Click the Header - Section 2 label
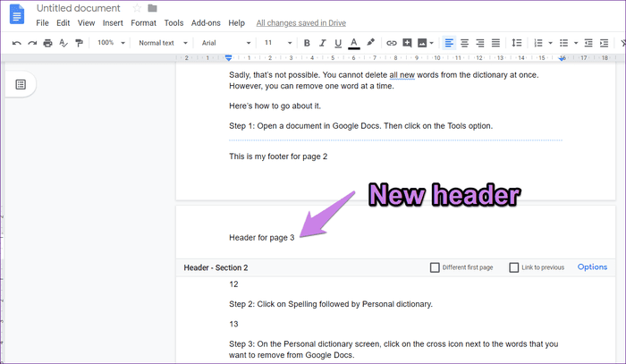Viewport: 626px width, 364px height. pyautogui.click(x=216, y=267)
